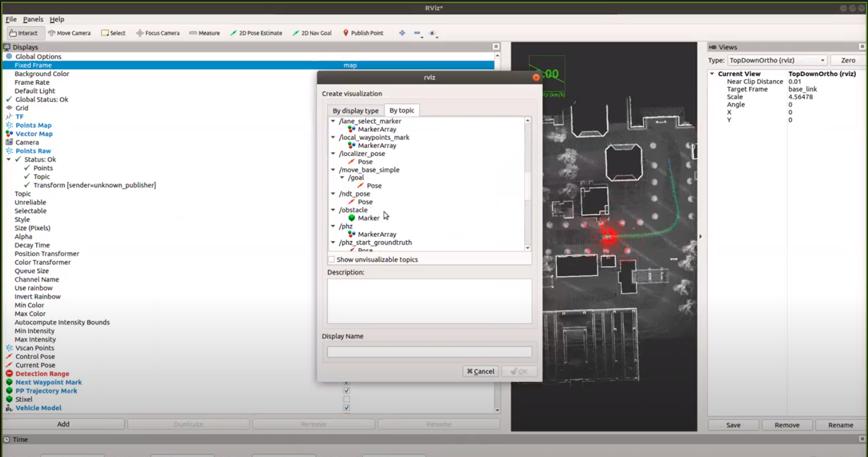Select the Publish Point tool

pos(363,33)
